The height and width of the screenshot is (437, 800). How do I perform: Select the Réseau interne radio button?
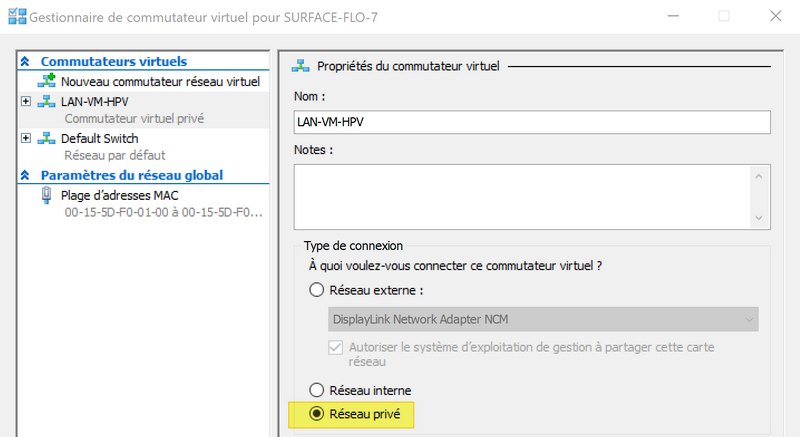click(317, 390)
